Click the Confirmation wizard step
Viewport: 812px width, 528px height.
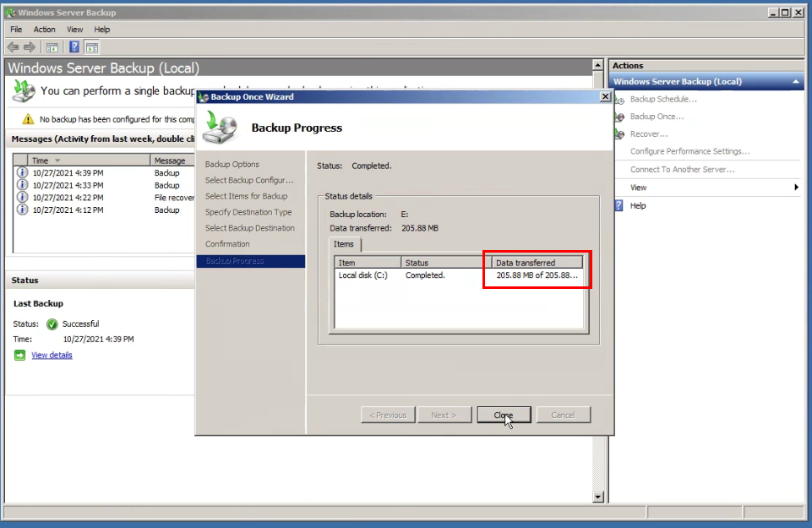(x=227, y=244)
